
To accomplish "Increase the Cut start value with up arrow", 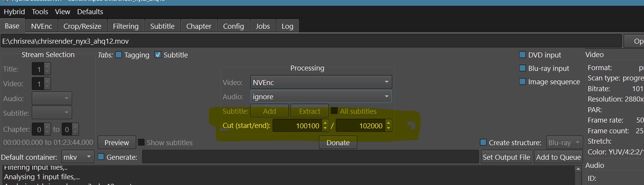I will [325, 123].
